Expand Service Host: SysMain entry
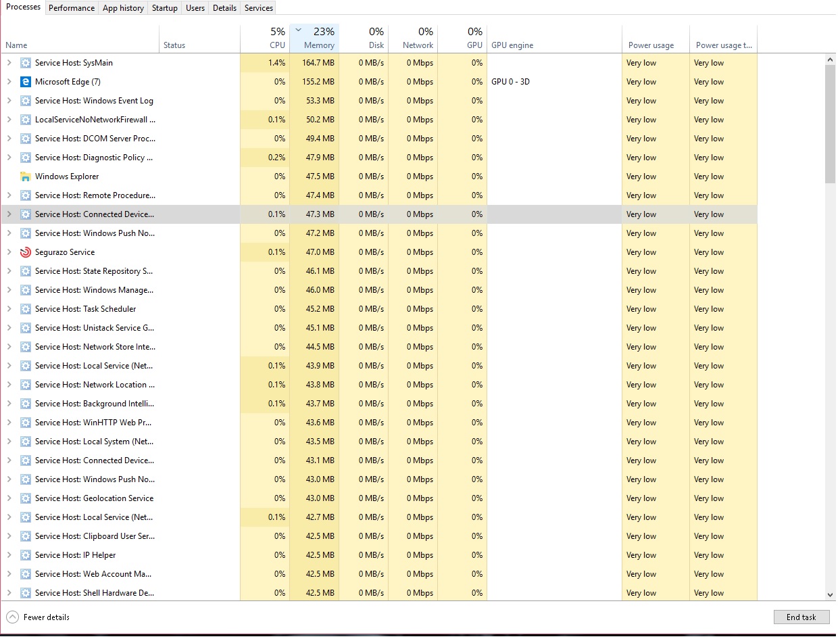This screenshot has height=639, width=840. pos(9,63)
